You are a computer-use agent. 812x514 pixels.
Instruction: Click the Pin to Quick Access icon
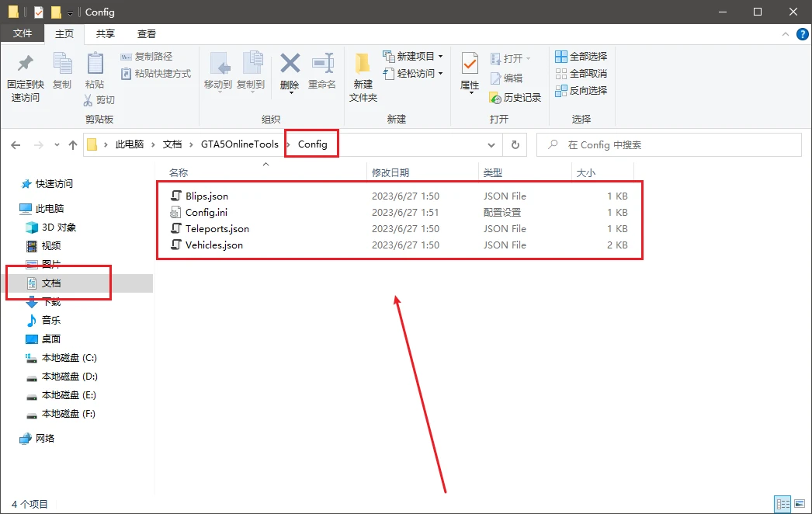25,64
